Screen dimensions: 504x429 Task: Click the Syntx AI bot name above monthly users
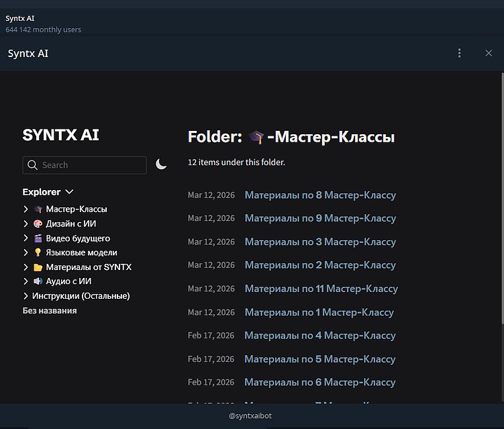(20, 18)
